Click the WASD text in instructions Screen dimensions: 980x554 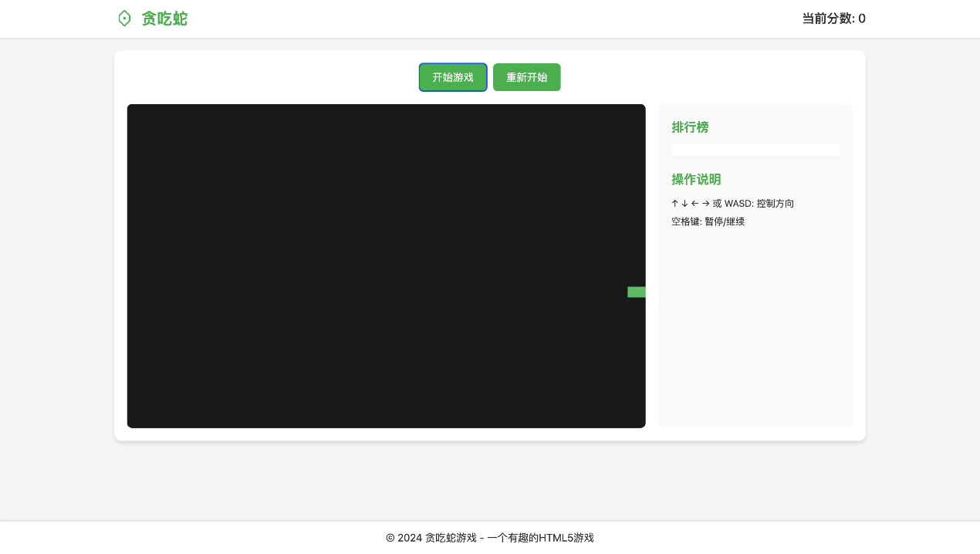coord(737,204)
